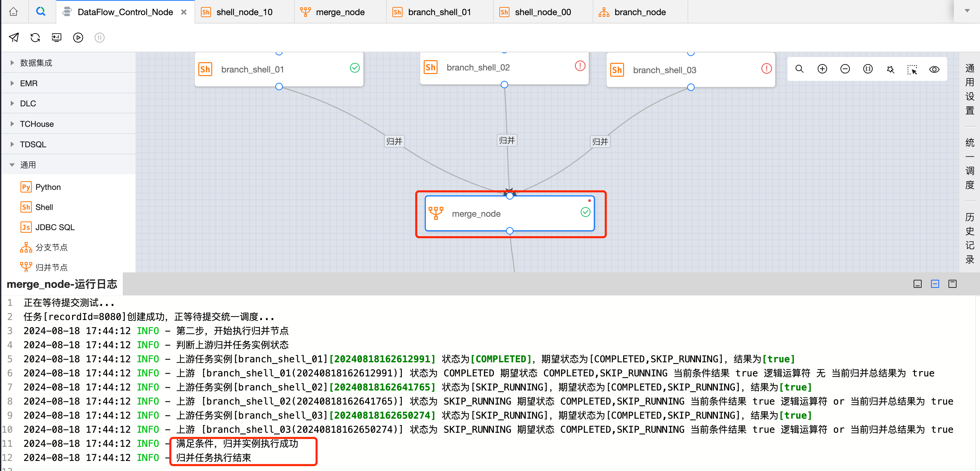Screen dimensions: 980x471
Task: Open the 历史记录 side panel
Action: (969, 238)
